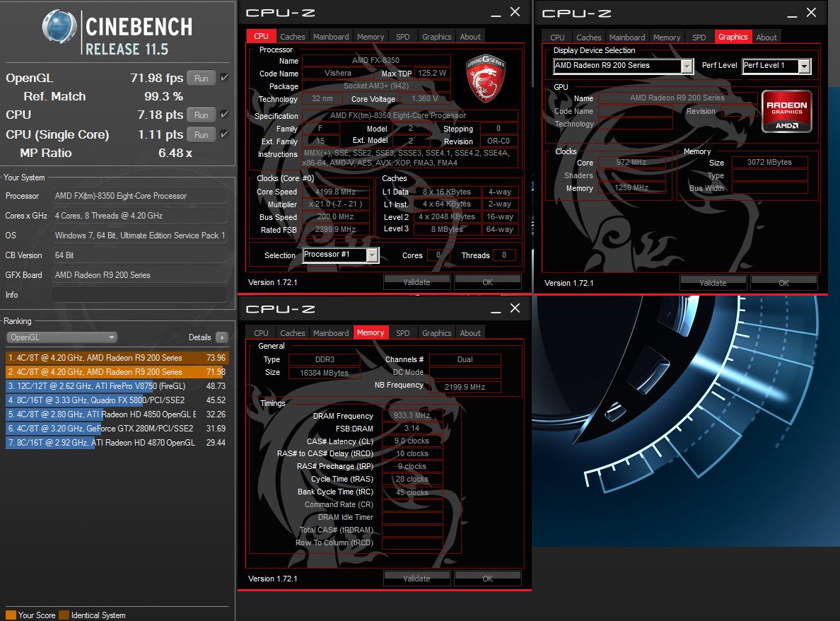The height and width of the screenshot is (621, 840).
Task: Toggle the CPU test checkbox
Action: coord(224,114)
